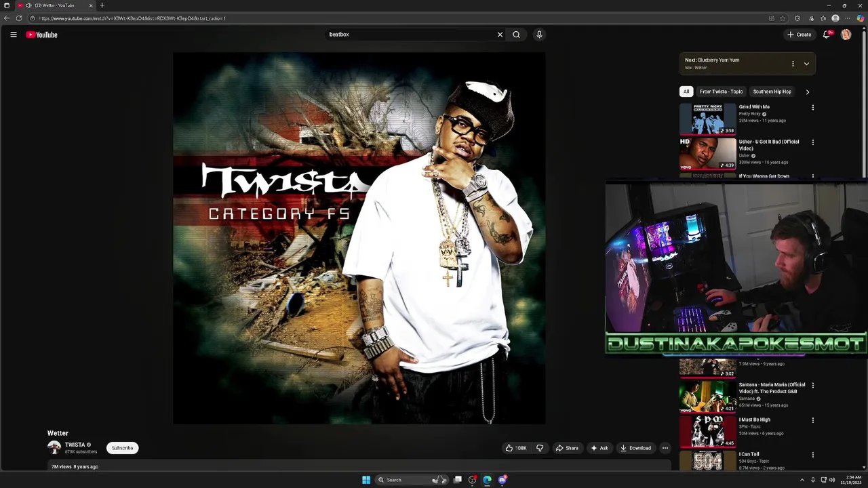Click the taskbar Search box
Screen dimensions: 868x488
(412, 480)
